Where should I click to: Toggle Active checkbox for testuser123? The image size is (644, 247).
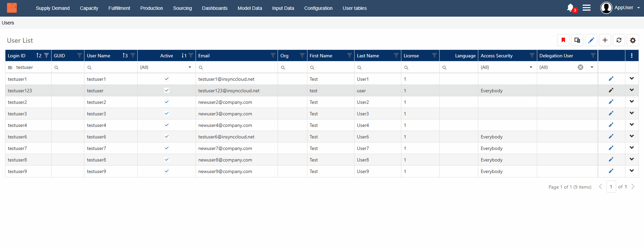[166, 91]
